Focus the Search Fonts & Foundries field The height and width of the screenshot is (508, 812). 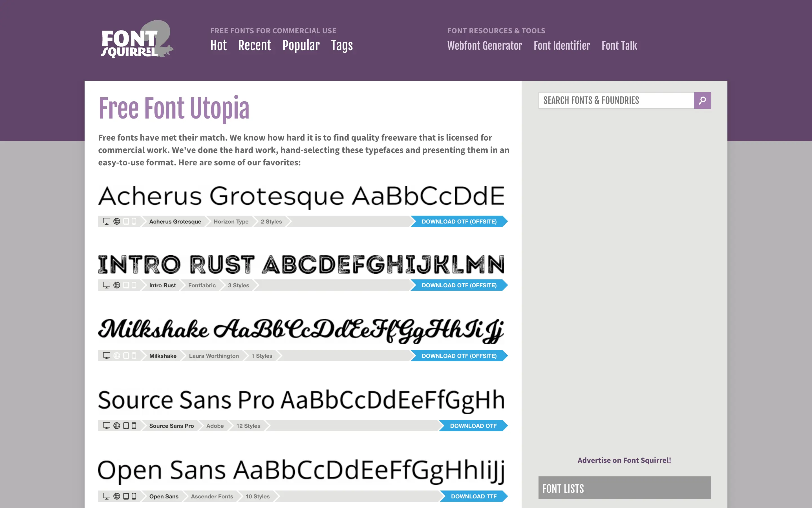616,100
